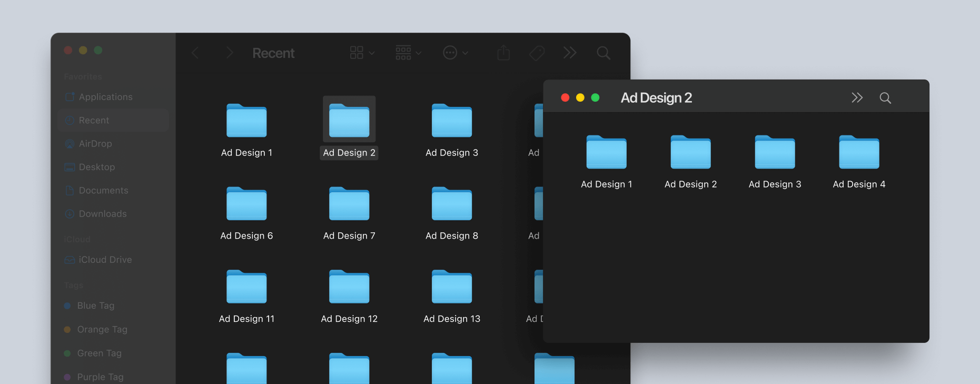Expand the Group By dropdown chevron

pos(419,53)
